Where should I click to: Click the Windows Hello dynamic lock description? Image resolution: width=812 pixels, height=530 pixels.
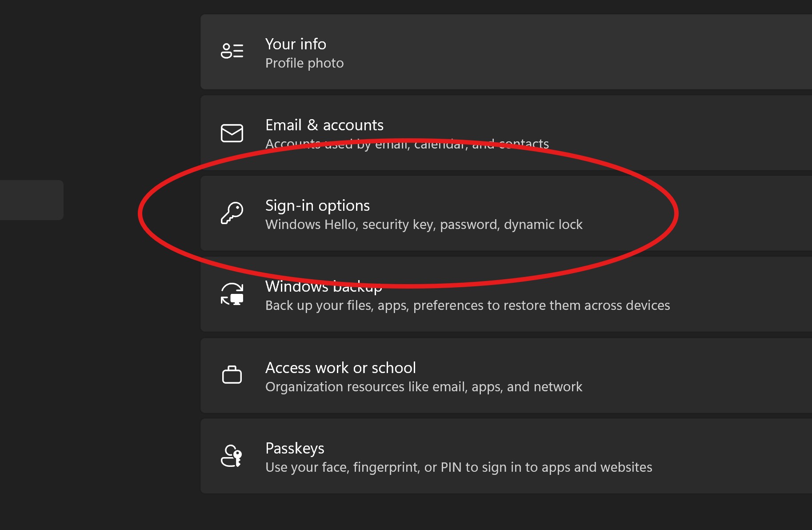(x=424, y=224)
